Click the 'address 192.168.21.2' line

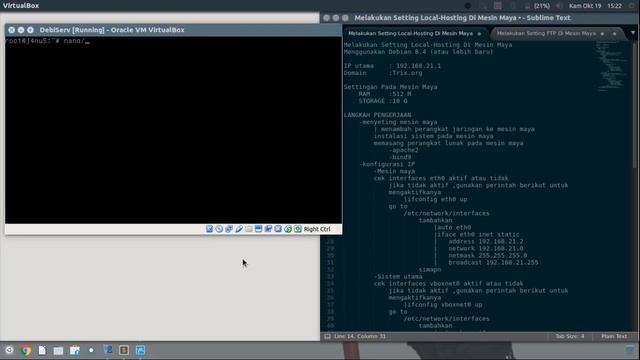click(486, 242)
